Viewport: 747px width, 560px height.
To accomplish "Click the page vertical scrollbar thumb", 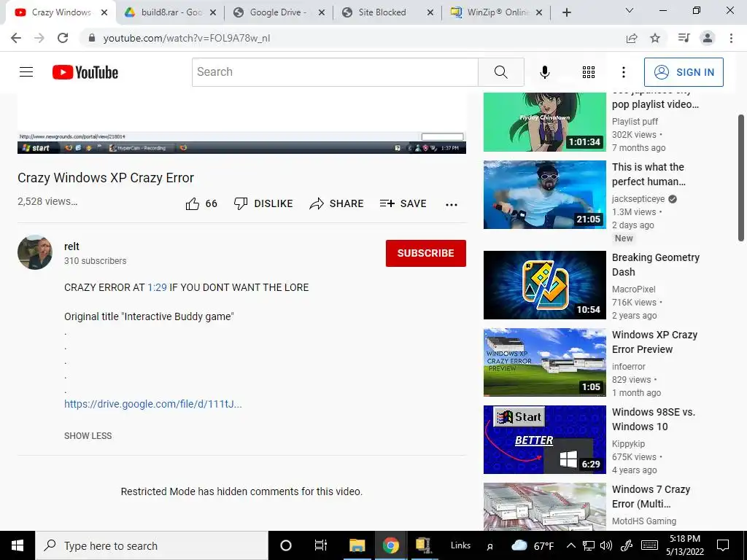I will tap(741, 177).
